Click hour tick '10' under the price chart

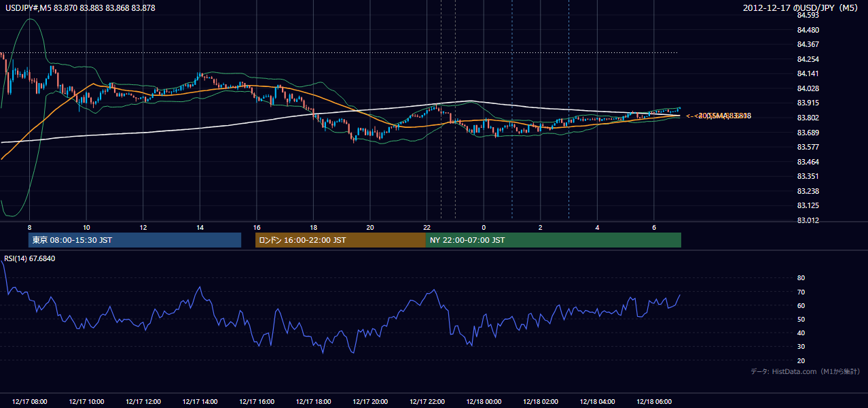pyautogui.click(x=86, y=227)
